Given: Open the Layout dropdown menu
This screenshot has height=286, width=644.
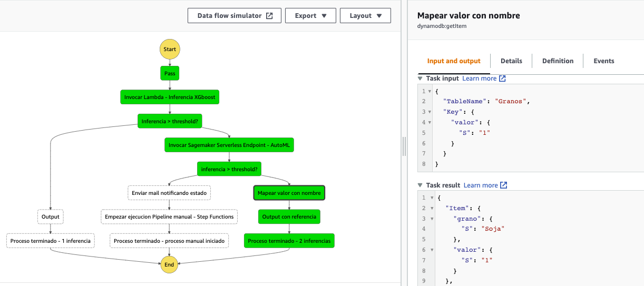Looking at the screenshot, I should [x=365, y=16].
